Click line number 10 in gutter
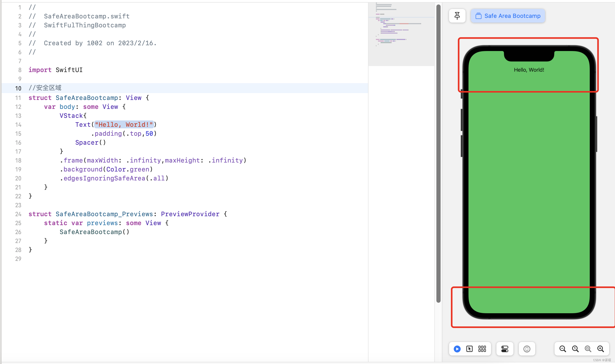This screenshot has height=364, width=615. 18,88
